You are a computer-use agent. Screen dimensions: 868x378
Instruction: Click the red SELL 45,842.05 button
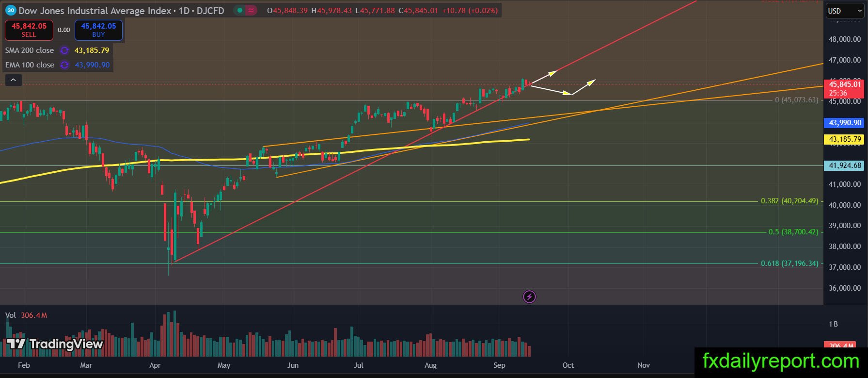click(x=29, y=30)
